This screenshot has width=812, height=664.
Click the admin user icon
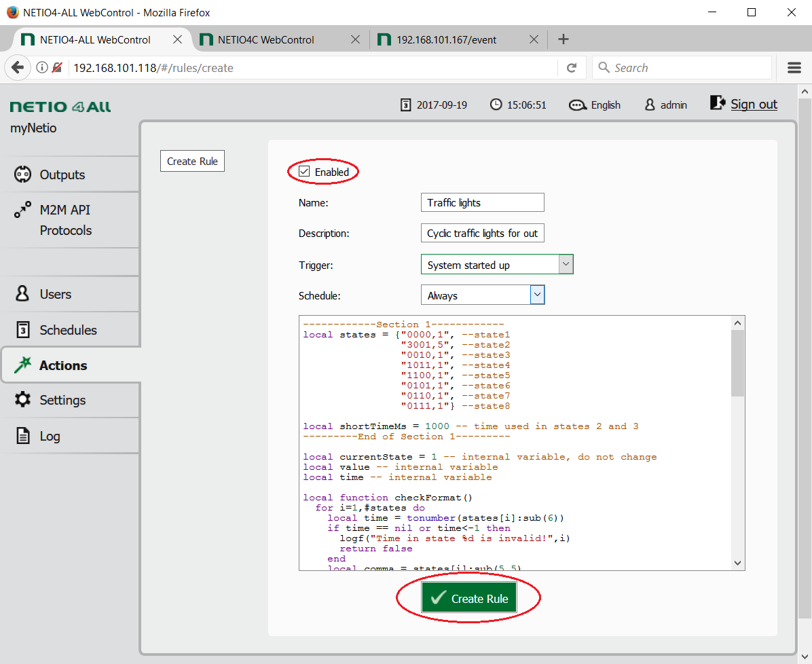coord(650,105)
